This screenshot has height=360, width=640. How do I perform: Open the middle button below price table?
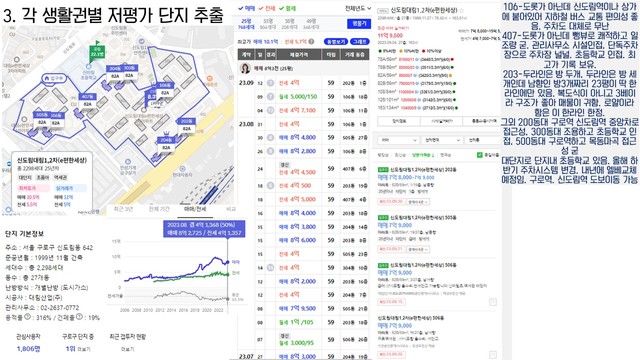point(442,121)
